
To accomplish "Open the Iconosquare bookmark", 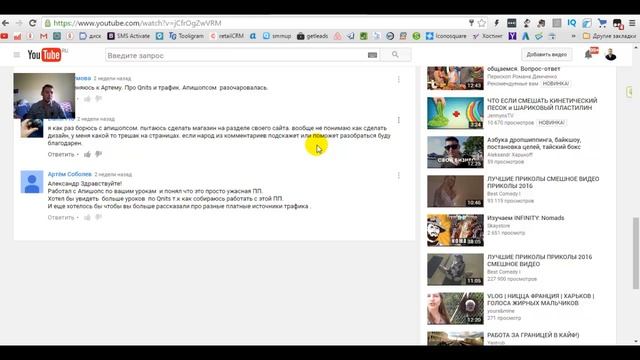I will coord(446,36).
